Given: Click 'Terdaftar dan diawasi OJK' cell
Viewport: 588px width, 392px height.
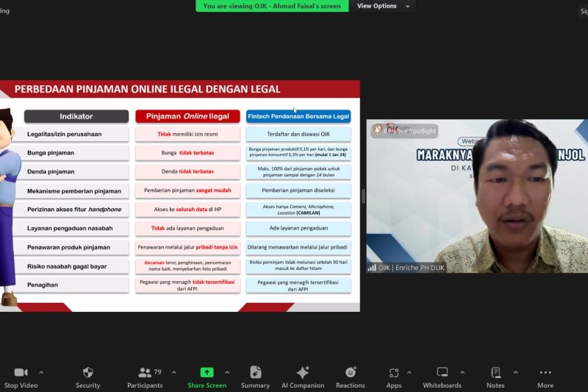Looking at the screenshot, I should click(x=298, y=134).
